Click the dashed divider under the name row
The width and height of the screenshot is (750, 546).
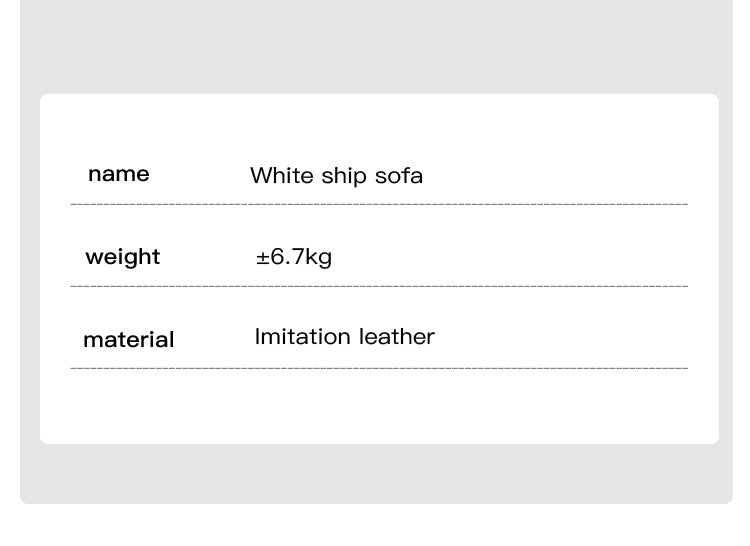(379, 205)
